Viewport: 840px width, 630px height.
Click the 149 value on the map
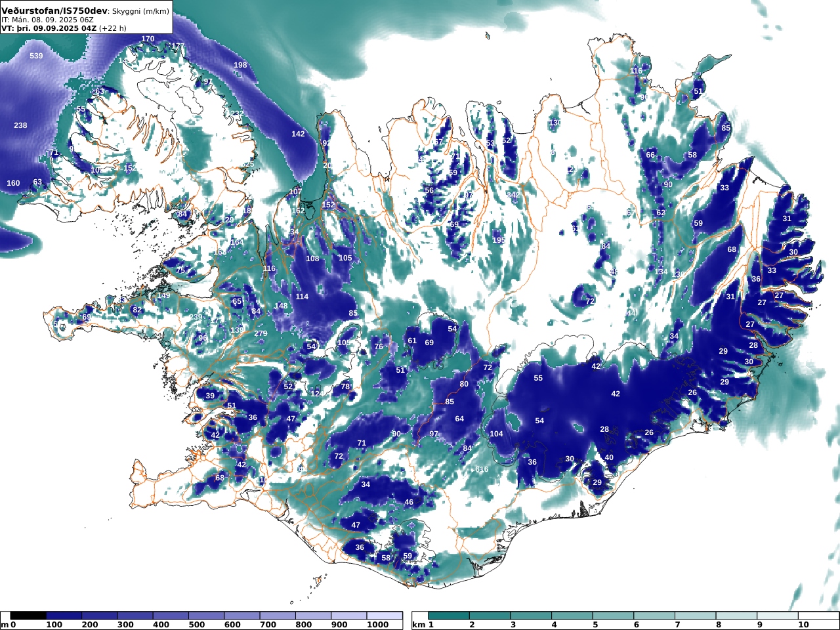click(163, 295)
